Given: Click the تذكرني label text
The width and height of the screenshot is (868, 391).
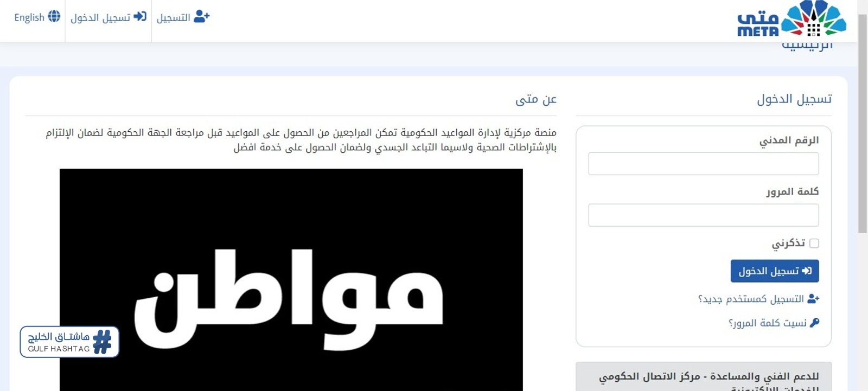Looking at the screenshot, I should click(788, 243).
